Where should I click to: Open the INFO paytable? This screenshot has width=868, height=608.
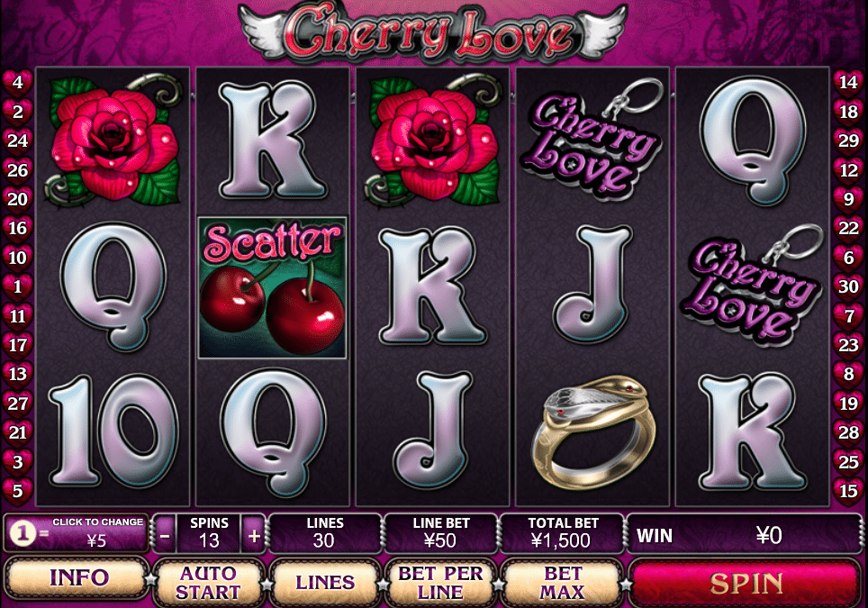[78, 578]
